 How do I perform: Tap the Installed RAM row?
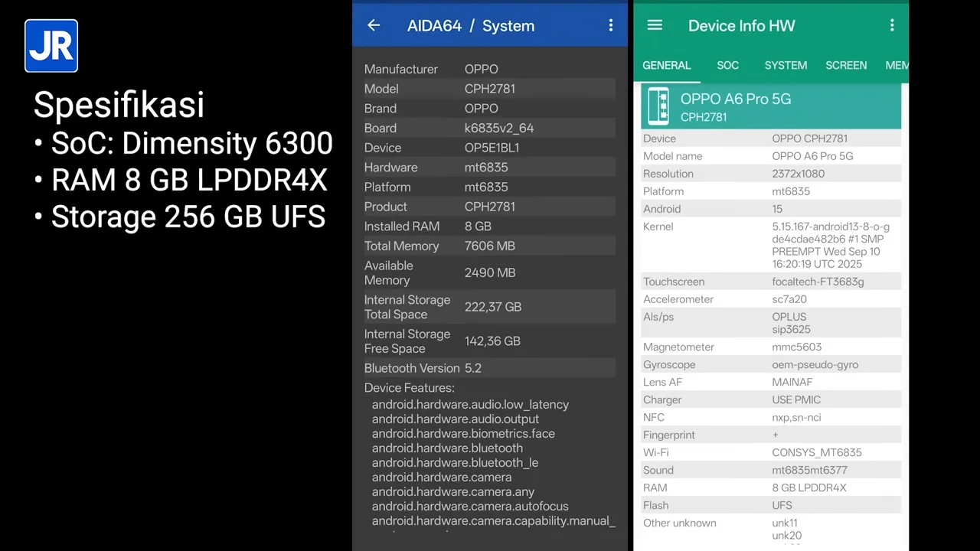(x=489, y=227)
